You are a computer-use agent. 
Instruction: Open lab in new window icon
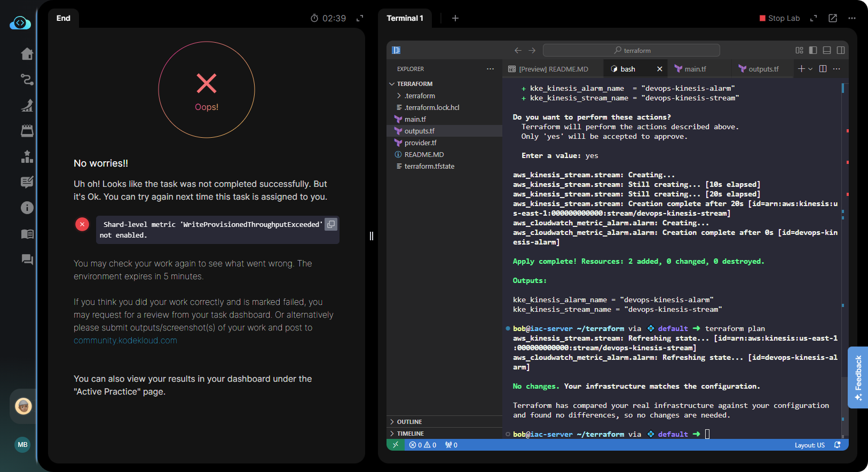[833, 18]
